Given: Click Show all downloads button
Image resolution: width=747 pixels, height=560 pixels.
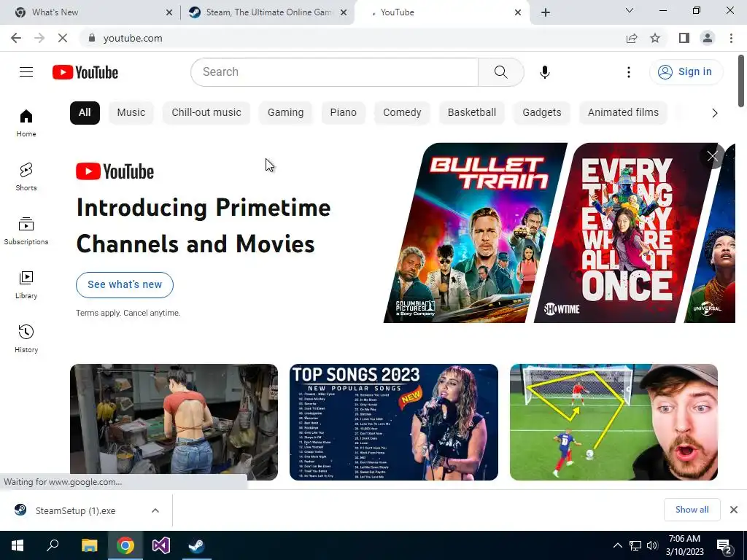Looking at the screenshot, I should (692, 510).
